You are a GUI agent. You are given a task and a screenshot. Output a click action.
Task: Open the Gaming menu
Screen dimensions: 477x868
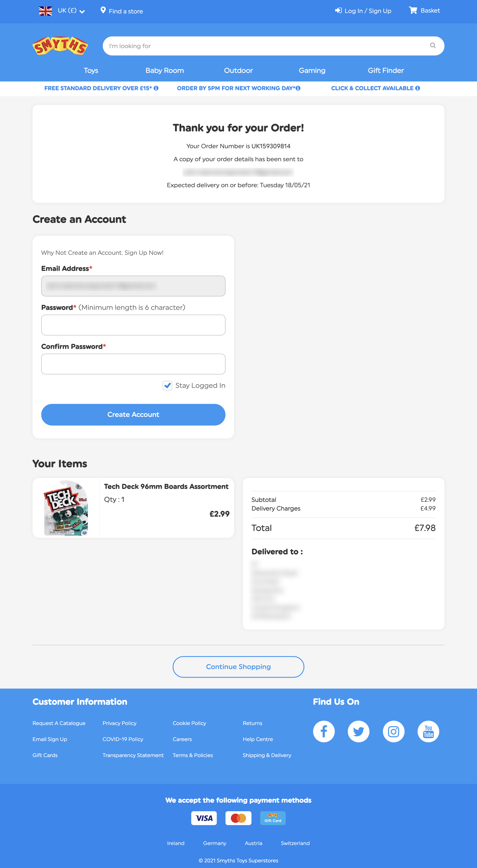(312, 70)
